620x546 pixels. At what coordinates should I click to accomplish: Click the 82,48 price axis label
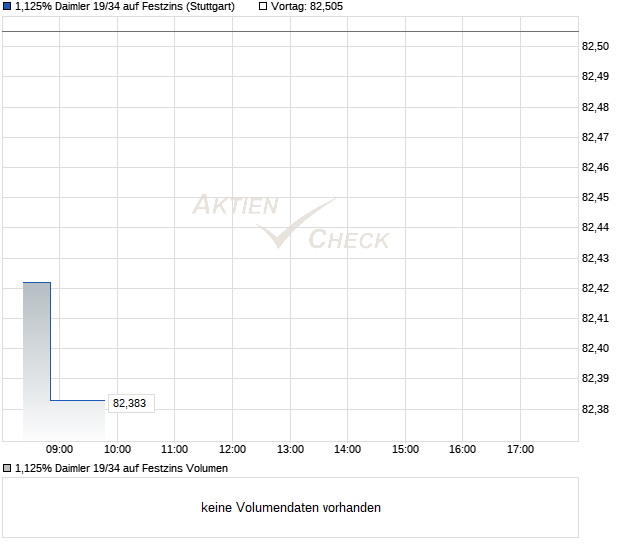tap(595, 107)
